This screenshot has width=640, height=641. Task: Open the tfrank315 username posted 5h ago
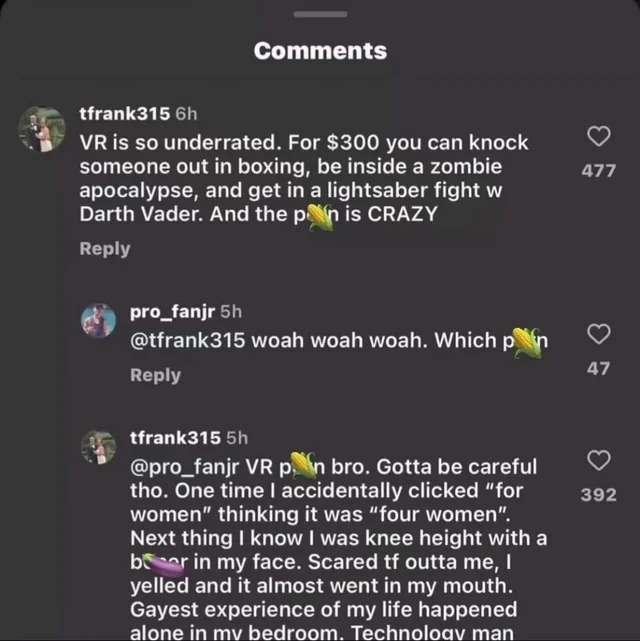coord(176,437)
